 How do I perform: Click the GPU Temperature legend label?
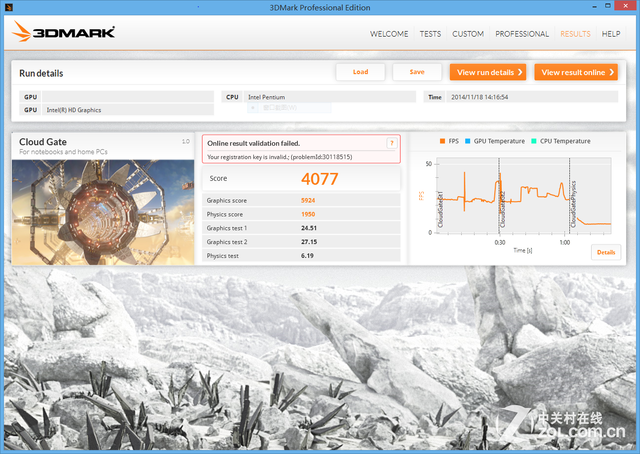(499, 141)
